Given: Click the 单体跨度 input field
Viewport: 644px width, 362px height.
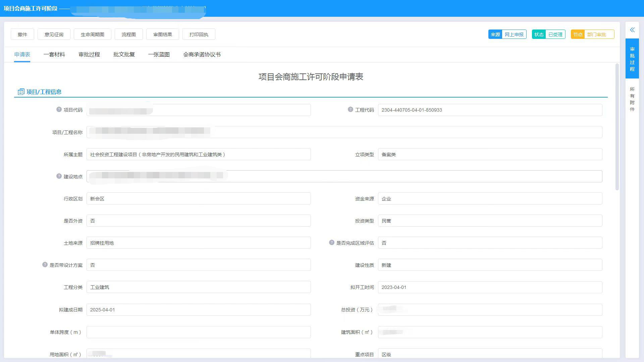Looking at the screenshot, I should [x=199, y=332].
